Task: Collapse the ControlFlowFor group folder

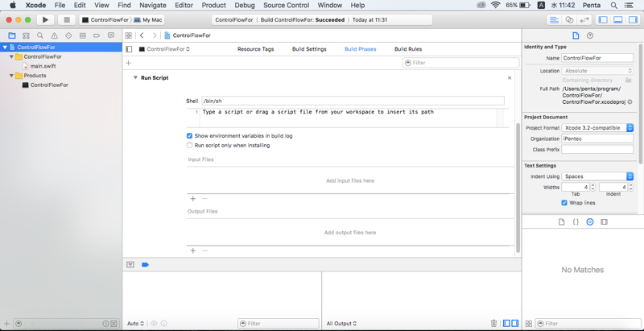Action: click(11, 56)
